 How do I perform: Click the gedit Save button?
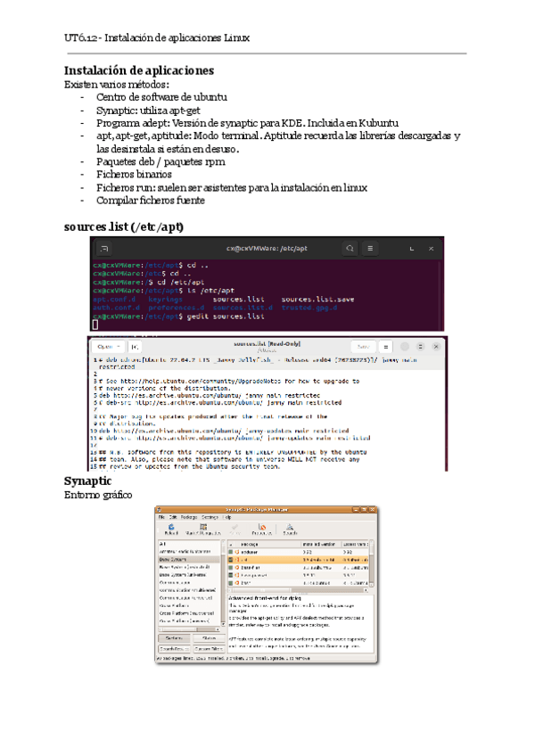[x=363, y=347]
